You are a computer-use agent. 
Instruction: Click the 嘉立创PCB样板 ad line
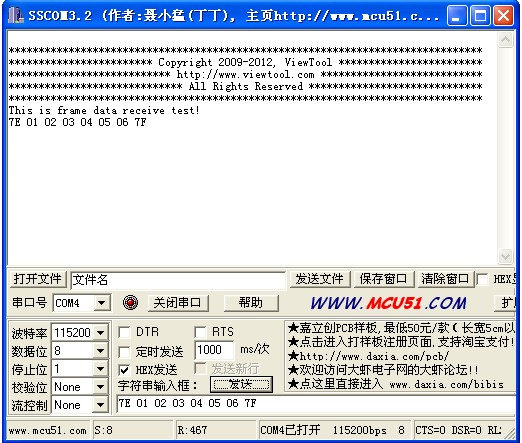tap(401, 328)
